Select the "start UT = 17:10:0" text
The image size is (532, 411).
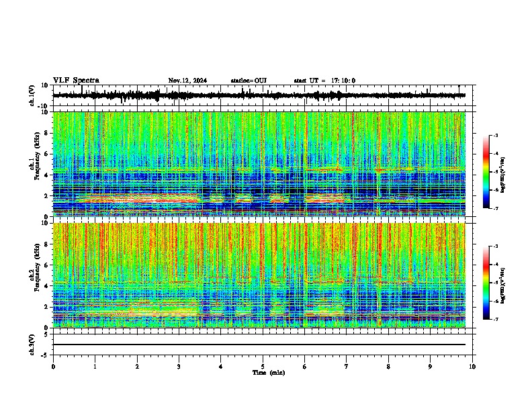[324, 81]
